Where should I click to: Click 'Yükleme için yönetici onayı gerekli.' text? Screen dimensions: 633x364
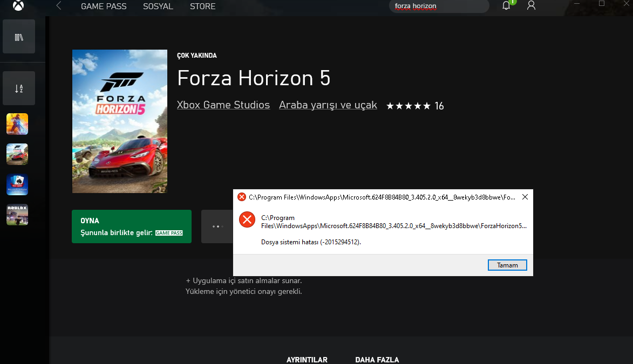pyautogui.click(x=243, y=291)
